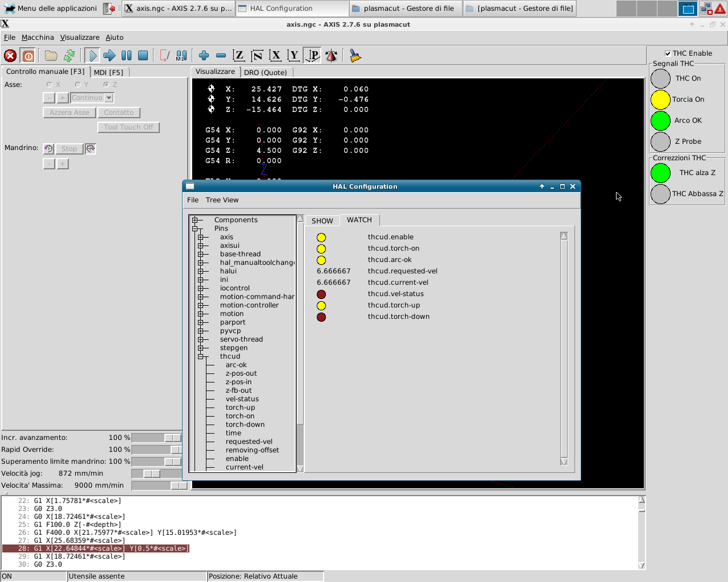Click thcud.torch-on yellow indicator
Screen dimensions: 728x582
tap(321, 249)
